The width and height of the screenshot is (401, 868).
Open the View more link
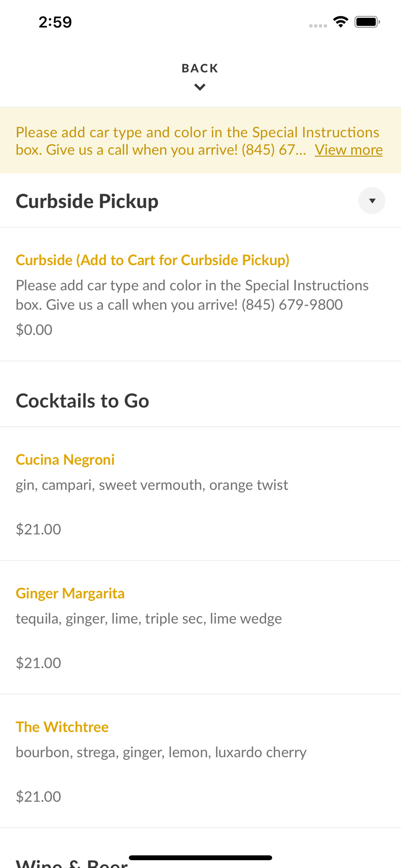pyautogui.click(x=348, y=150)
